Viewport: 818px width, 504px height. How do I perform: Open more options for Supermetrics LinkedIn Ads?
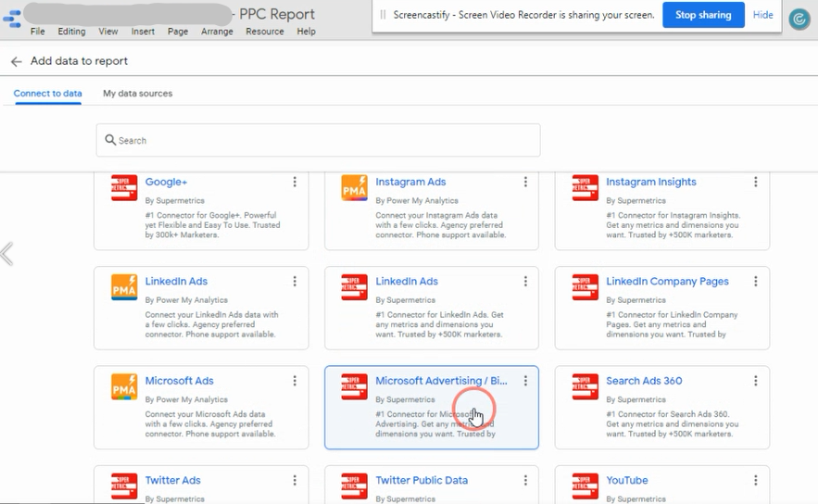point(525,282)
